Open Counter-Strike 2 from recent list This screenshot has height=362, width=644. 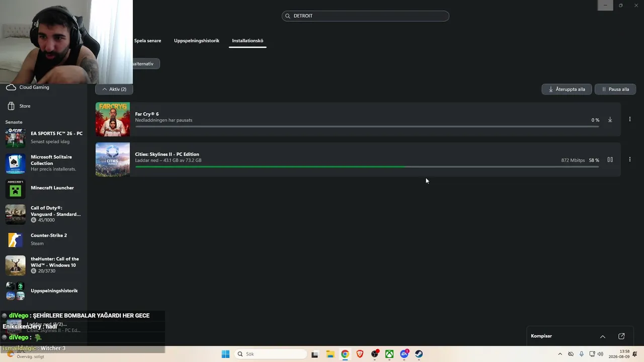pos(44,239)
